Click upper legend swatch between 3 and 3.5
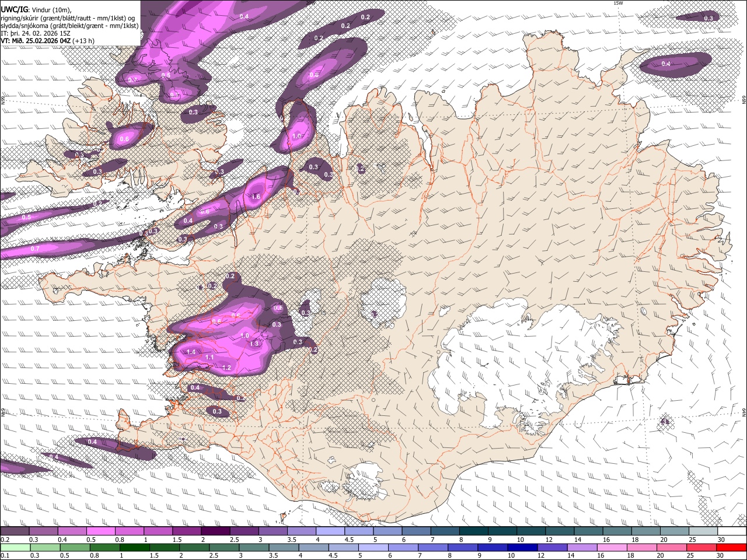Image resolution: width=747 pixels, height=560 pixels. (x=273, y=531)
